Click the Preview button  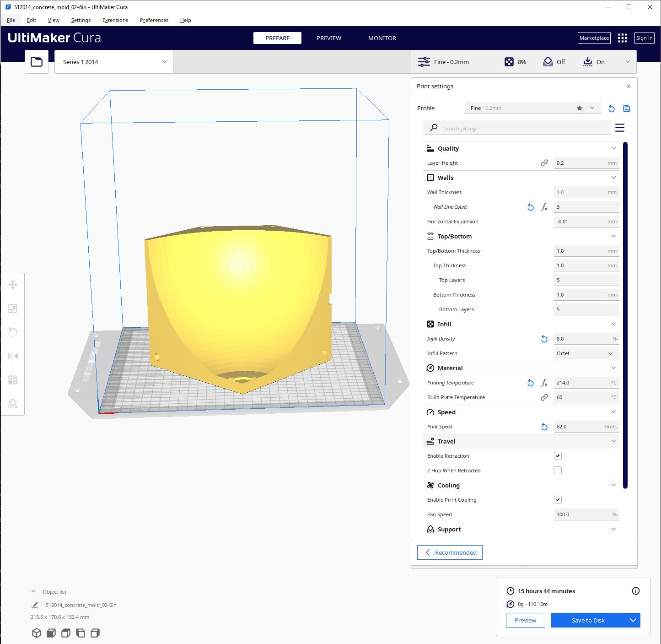526,620
